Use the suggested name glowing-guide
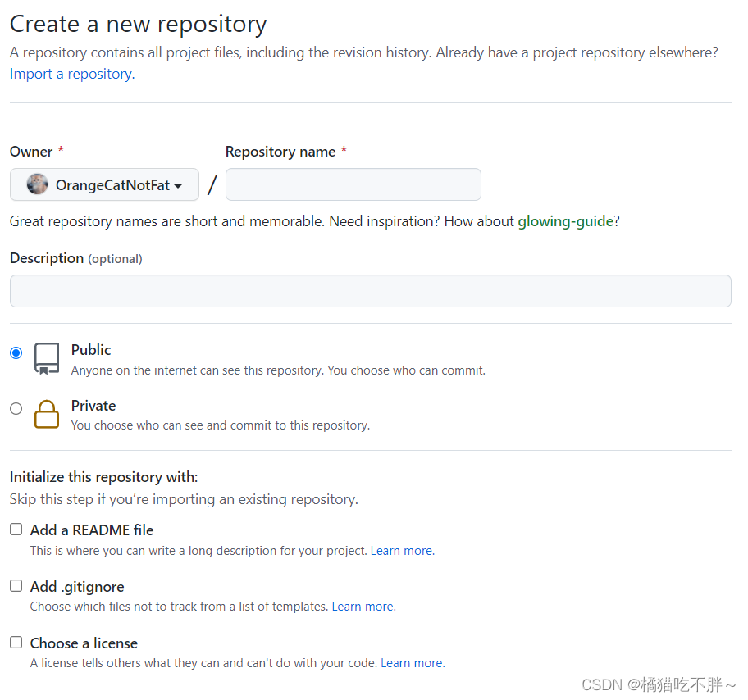Viewport: 748px width, 700px height. point(566,221)
